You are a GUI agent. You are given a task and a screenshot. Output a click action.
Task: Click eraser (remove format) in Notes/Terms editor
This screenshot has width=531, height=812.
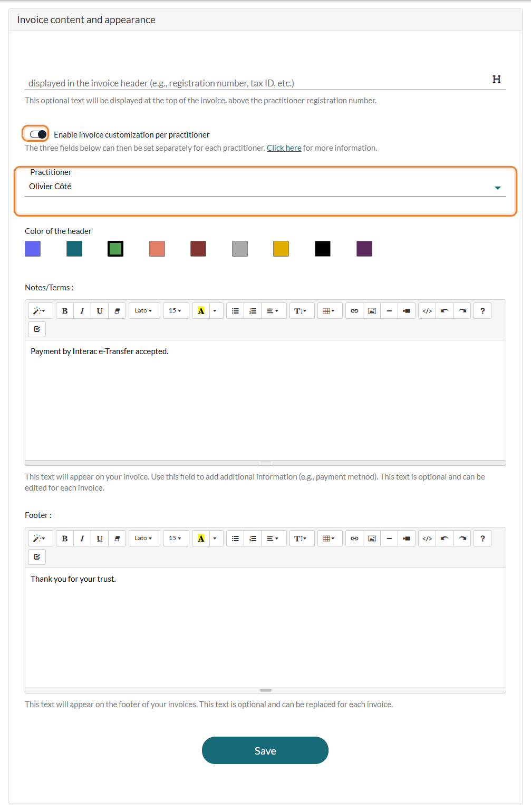coord(117,311)
